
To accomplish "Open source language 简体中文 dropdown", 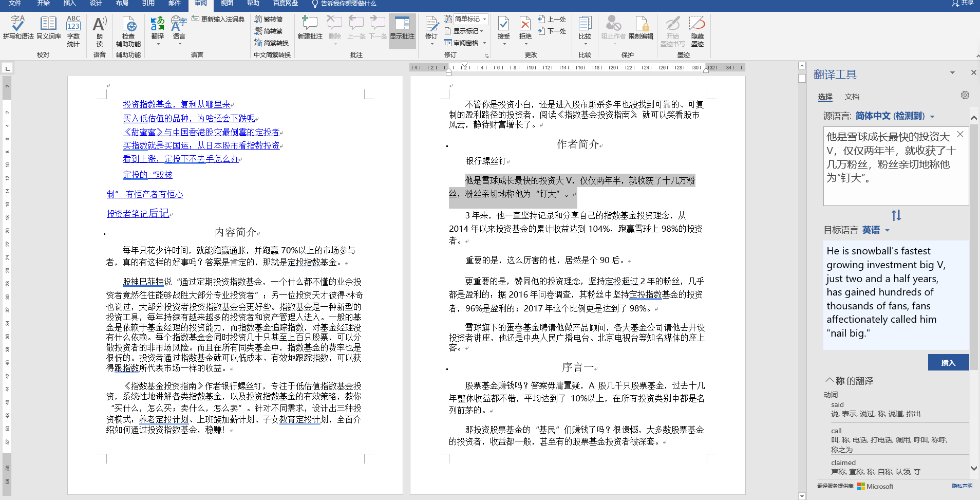I will click(895, 116).
